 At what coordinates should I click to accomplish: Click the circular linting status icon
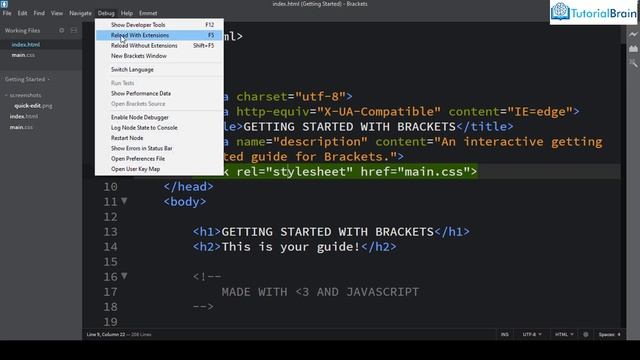pos(586,334)
